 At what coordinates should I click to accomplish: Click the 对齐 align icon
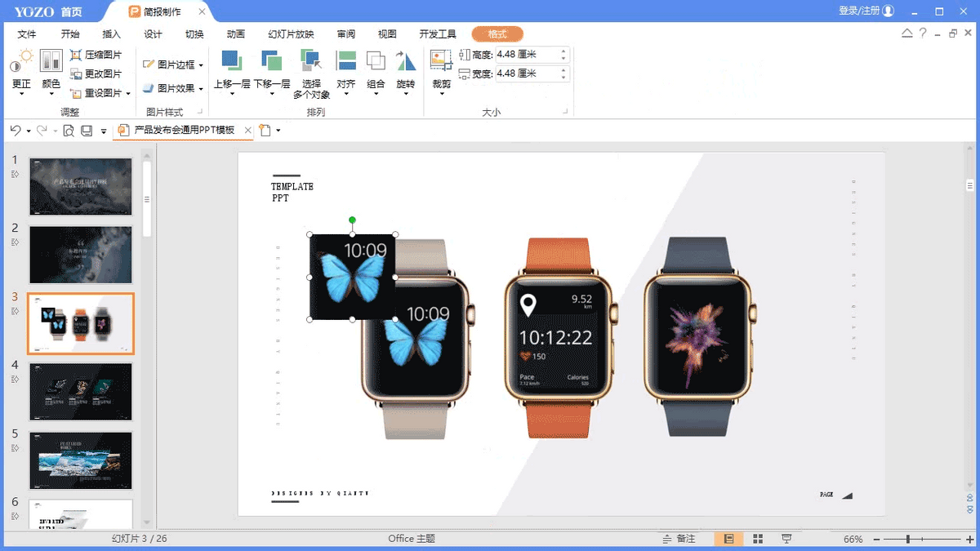[x=346, y=62]
